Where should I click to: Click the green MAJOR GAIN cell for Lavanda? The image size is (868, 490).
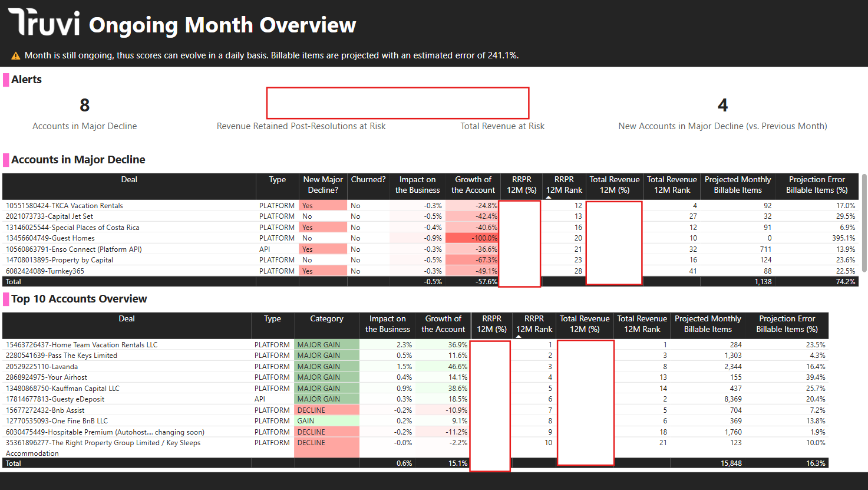[x=326, y=367]
